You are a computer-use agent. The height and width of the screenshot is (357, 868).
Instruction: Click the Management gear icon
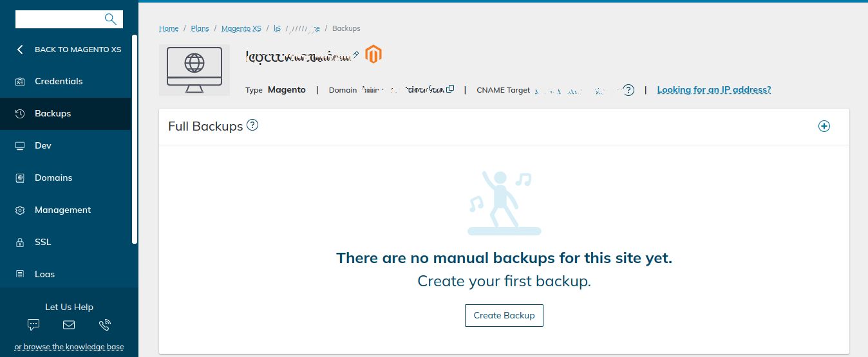20,210
